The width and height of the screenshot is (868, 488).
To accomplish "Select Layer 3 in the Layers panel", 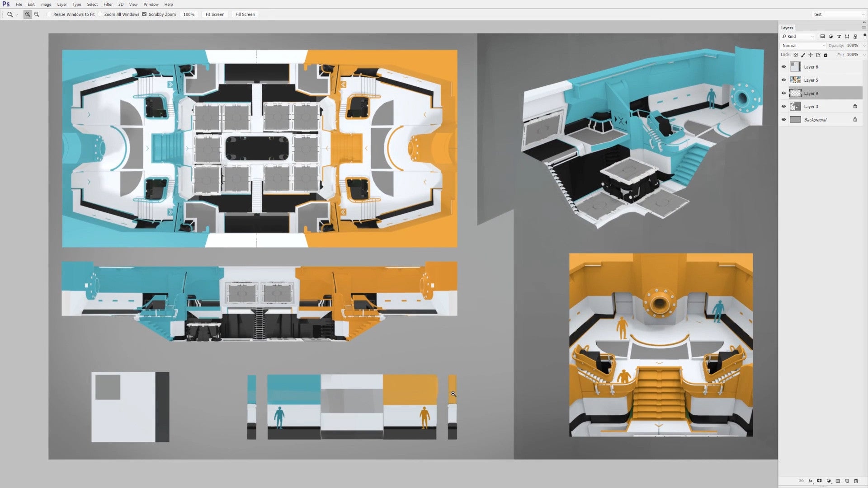I will [811, 106].
